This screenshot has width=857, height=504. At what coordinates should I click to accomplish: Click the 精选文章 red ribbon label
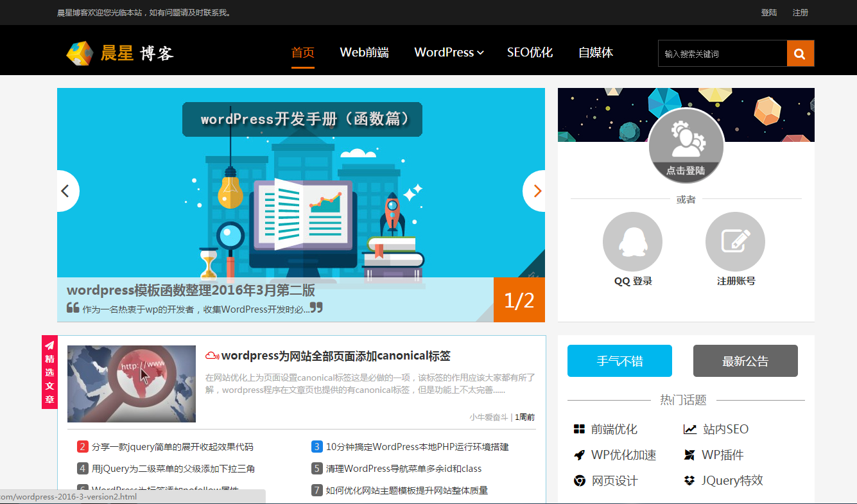click(49, 372)
